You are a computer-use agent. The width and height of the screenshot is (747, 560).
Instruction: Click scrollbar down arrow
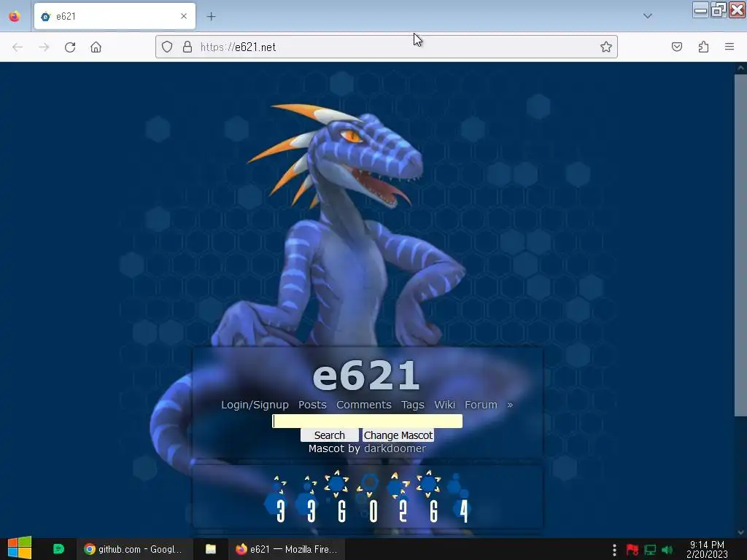[x=740, y=532]
